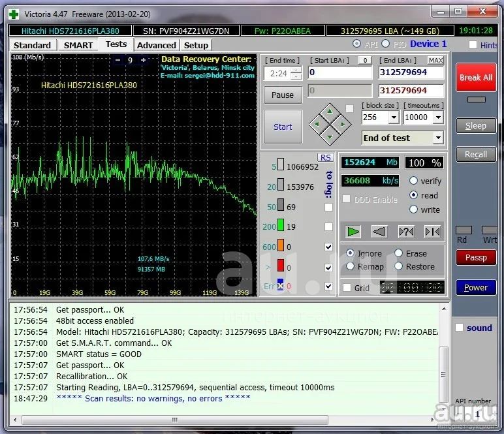Choose the Restore error action
This screenshot has height=434, width=504.
click(x=399, y=266)
